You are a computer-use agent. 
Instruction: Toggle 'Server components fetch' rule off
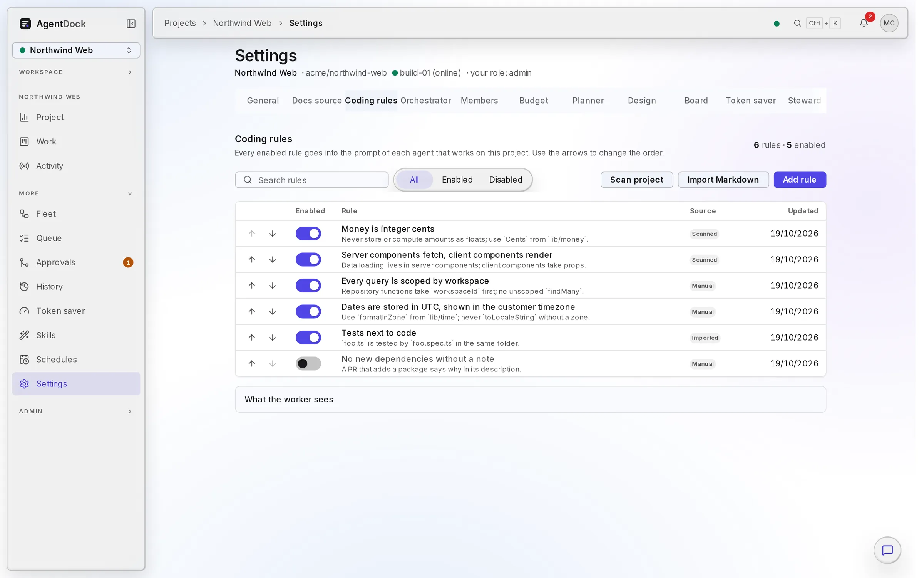tap(308, 259)
